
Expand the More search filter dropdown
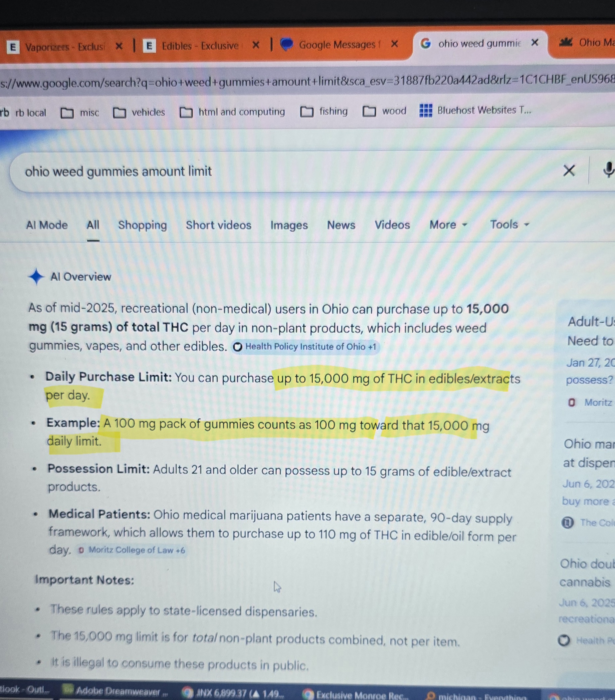448,225
